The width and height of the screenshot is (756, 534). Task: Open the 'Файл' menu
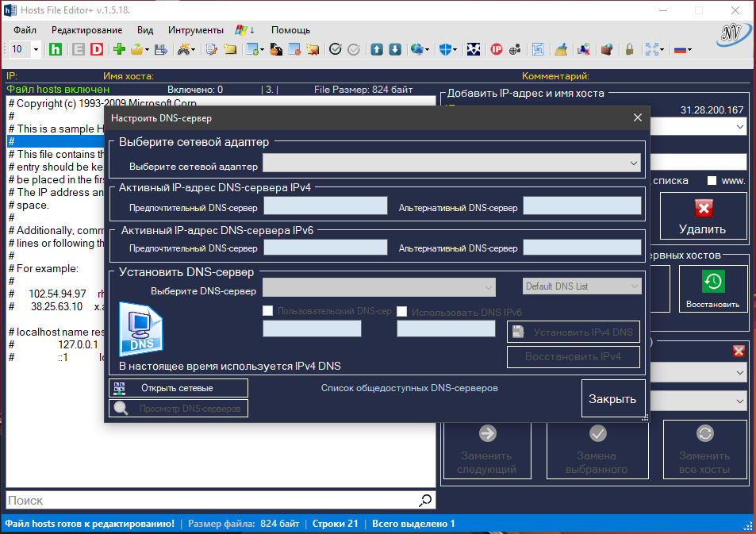pos(25,29)
